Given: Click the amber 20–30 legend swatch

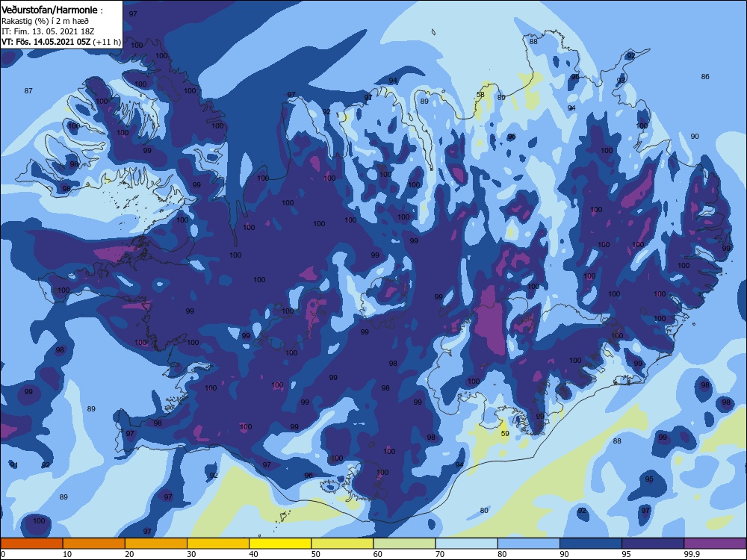Looking at the screenshot, I should coord(156,544).
